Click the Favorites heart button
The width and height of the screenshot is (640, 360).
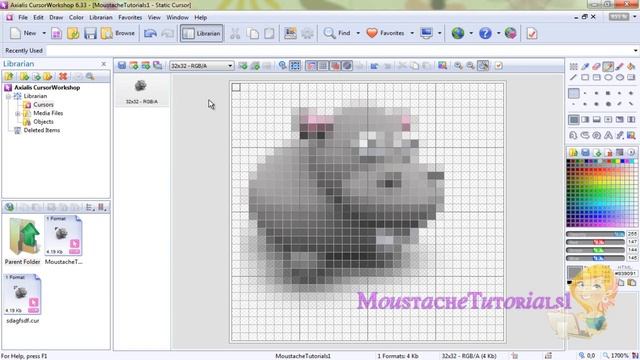coord(385,33)
